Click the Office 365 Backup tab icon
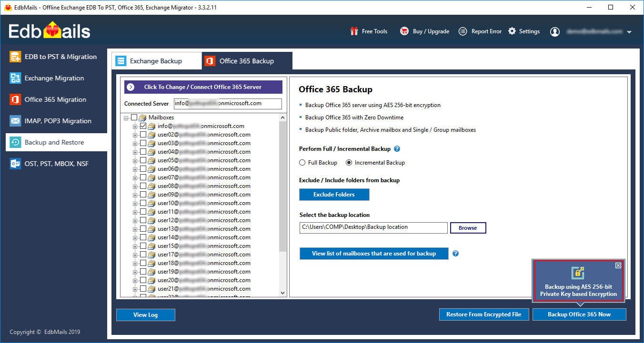 [x=210, y=61]
